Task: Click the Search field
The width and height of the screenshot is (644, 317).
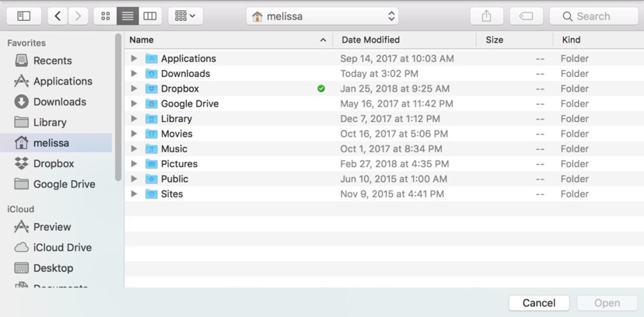Action: click(594, 16)
